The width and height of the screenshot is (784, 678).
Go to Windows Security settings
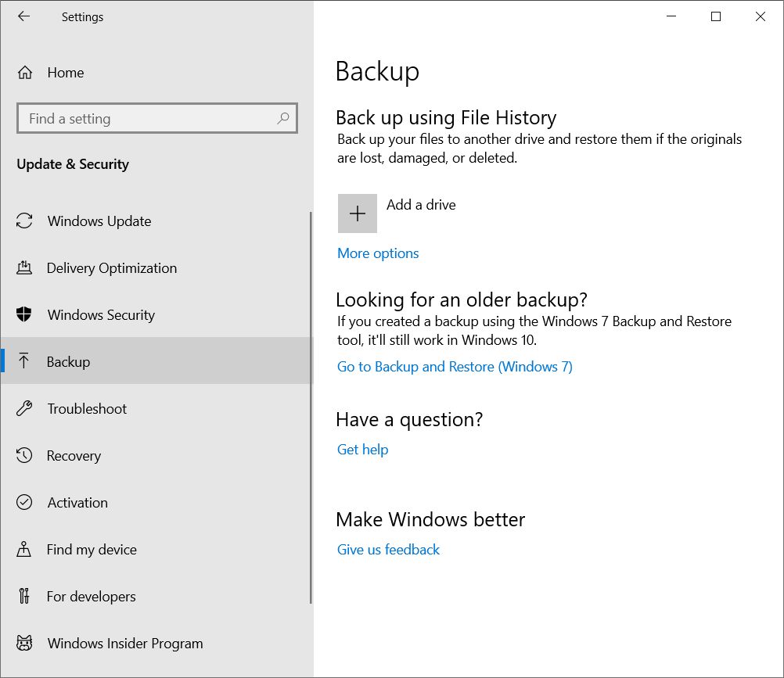click(x=156, y=315)
